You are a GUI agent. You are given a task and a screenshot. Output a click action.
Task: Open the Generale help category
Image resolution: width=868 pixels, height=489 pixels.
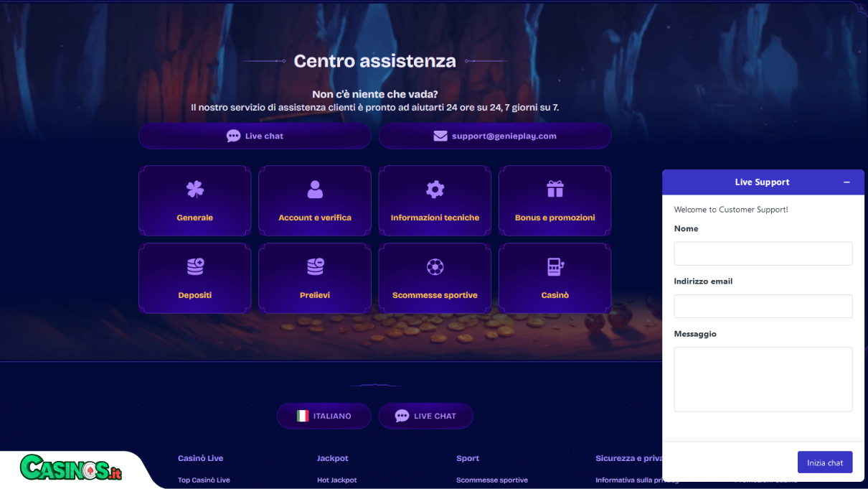point(194,201)
